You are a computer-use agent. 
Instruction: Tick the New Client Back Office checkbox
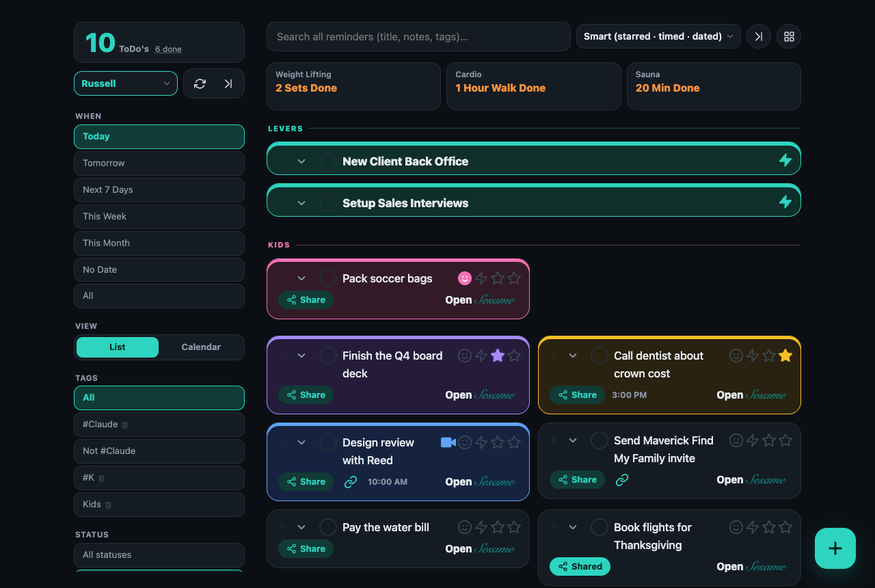(x=328, y=161)
